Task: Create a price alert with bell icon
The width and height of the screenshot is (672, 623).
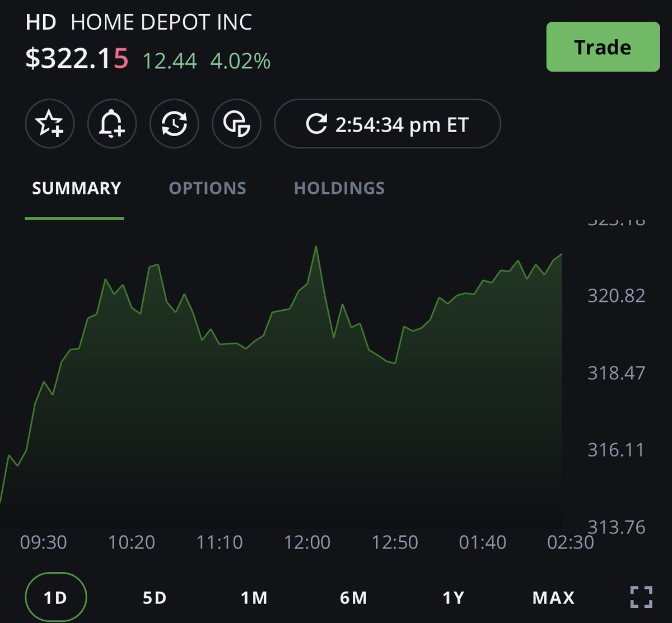Action: click(x=111, y=124)
